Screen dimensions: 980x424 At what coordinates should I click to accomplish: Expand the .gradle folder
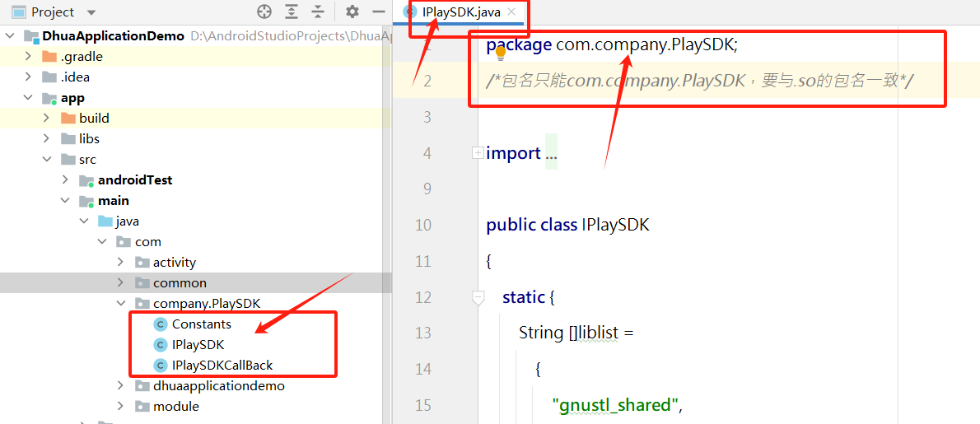pyautogui.click(x=28, y=56)
